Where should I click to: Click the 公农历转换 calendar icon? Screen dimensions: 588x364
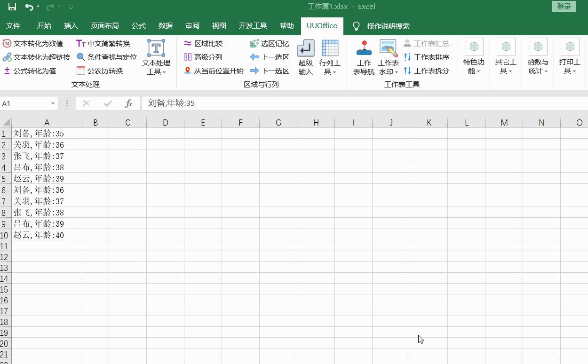81,71
